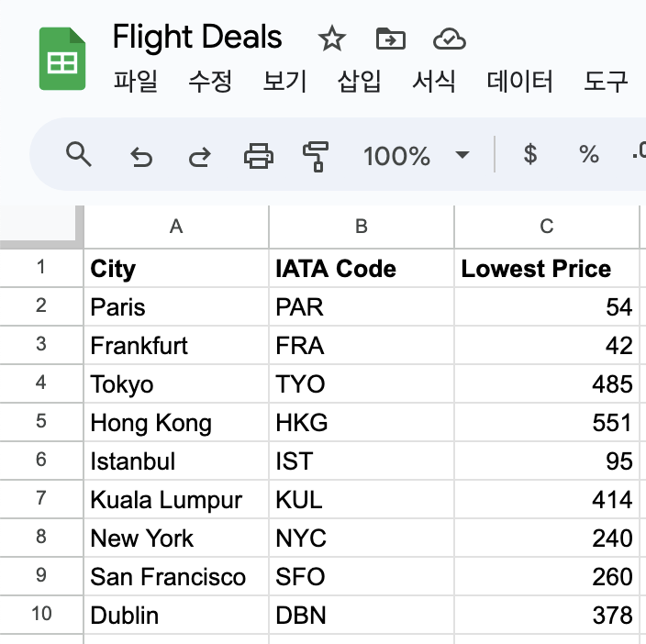Select column B header
This screenshot has width=646, height=644.
click(362, 227)
